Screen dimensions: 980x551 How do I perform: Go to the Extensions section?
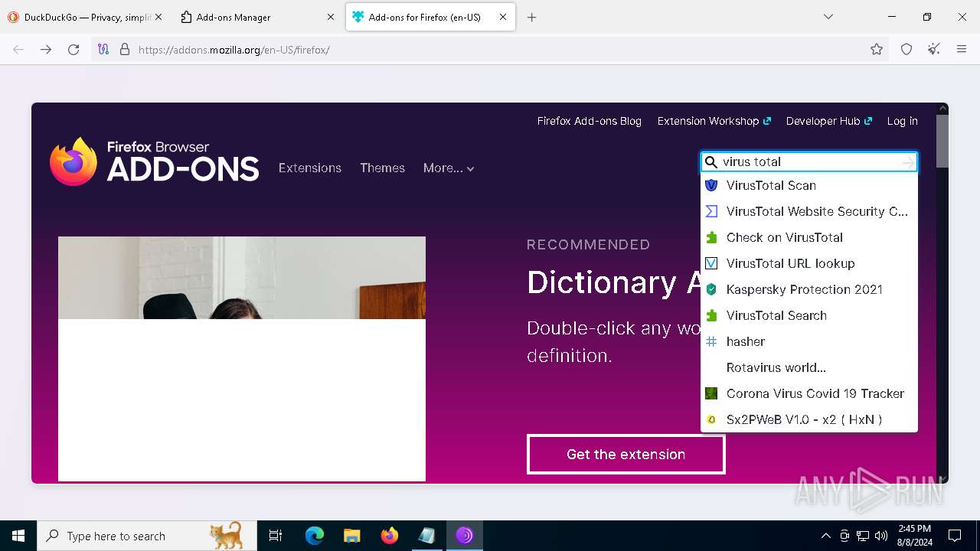(310, 168)
